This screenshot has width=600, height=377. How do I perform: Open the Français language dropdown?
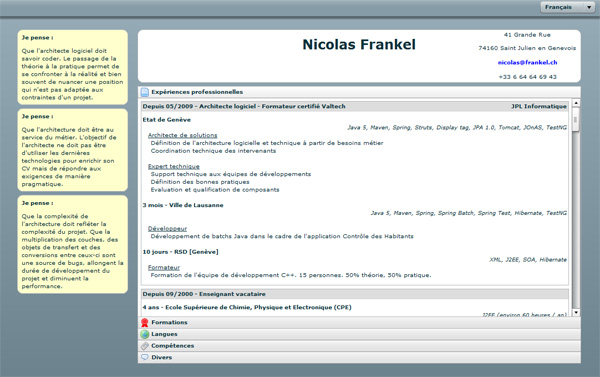567,7
